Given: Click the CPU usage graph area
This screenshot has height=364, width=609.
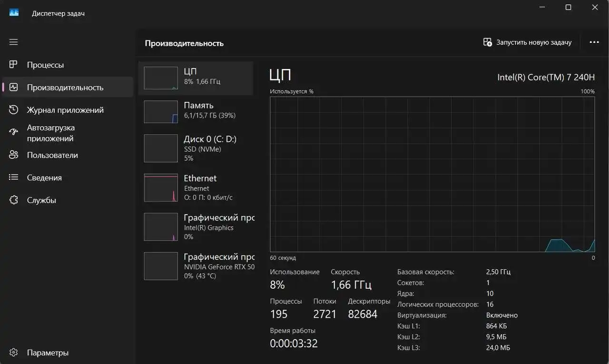Looking at the screenshot, I should click(x=432, y=174).
